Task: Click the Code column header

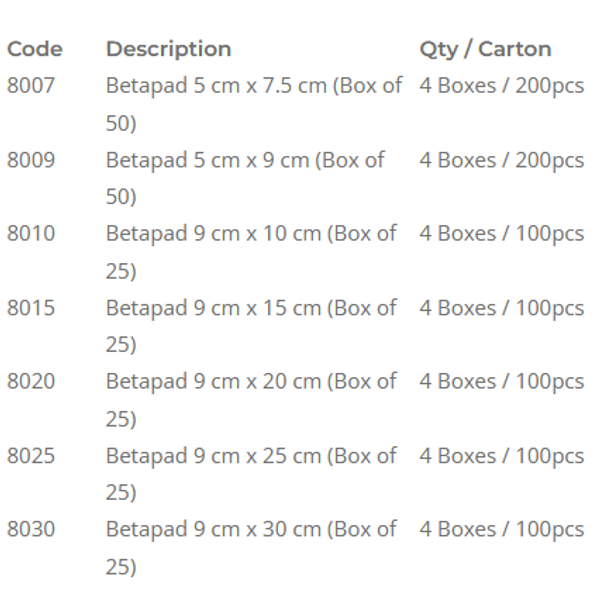Action: coord(35,49)
